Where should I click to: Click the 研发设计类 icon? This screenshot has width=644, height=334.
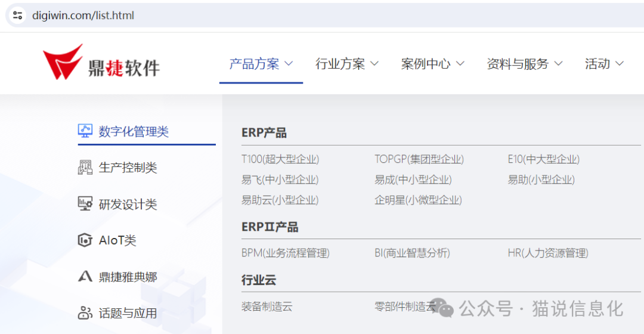(x=85, y=204)
